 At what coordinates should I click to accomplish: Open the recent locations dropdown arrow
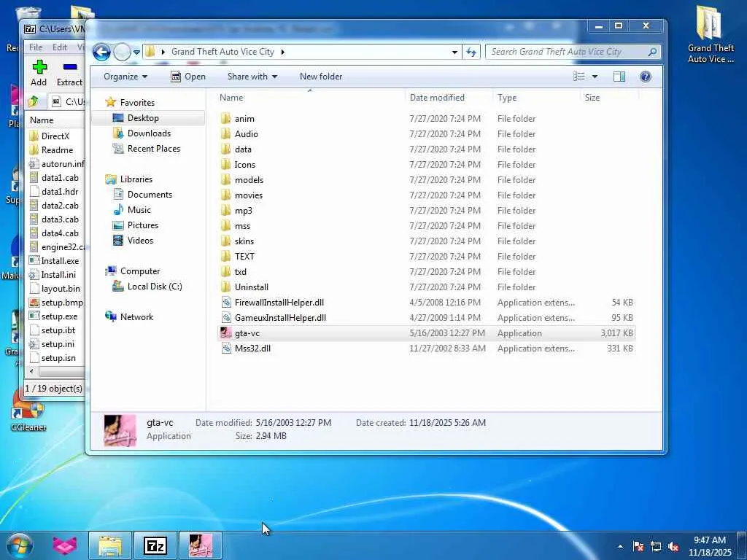click(x=136, y=52)
